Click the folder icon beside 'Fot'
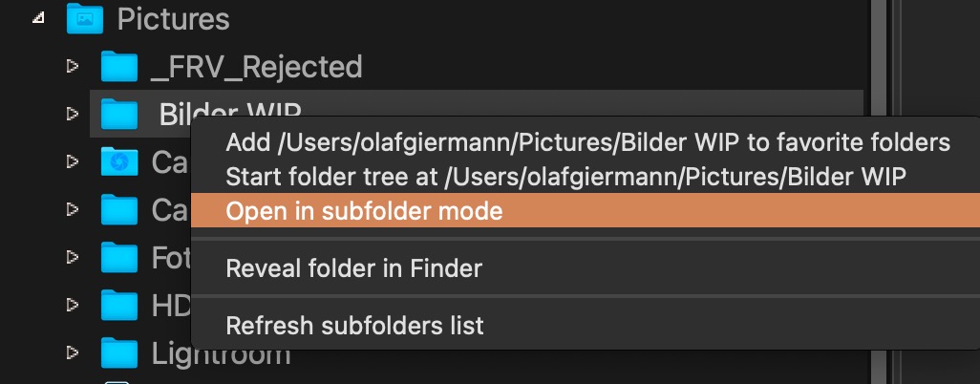 [119, 257]
